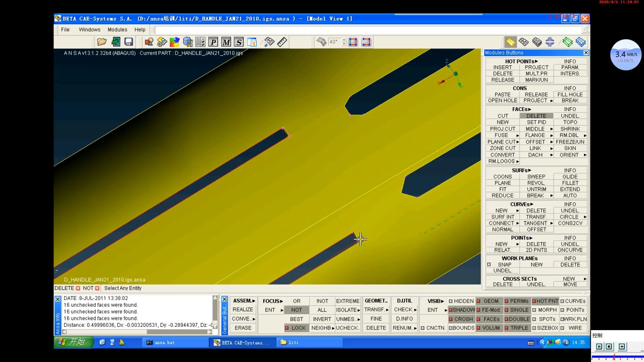Screen dimensions: 644x362
Task: Click the Ansa Info horizontal scrollbar
Action: (137, 332)
